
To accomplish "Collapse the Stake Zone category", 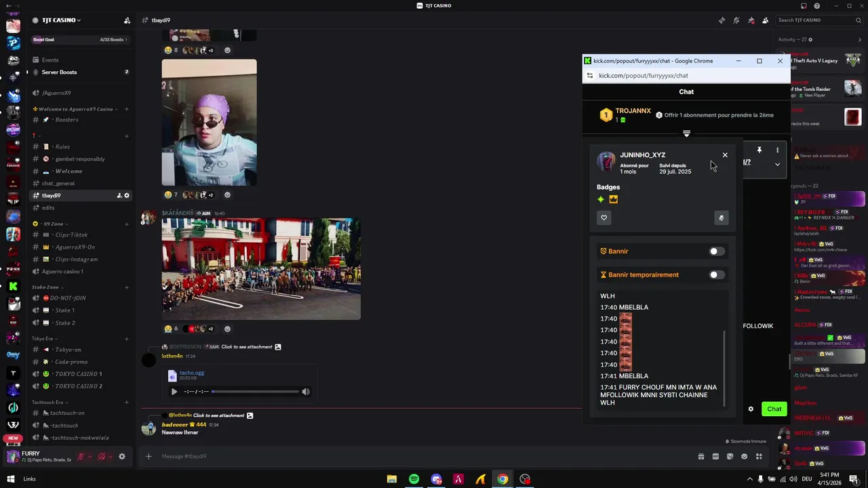I will pos(47,287).
